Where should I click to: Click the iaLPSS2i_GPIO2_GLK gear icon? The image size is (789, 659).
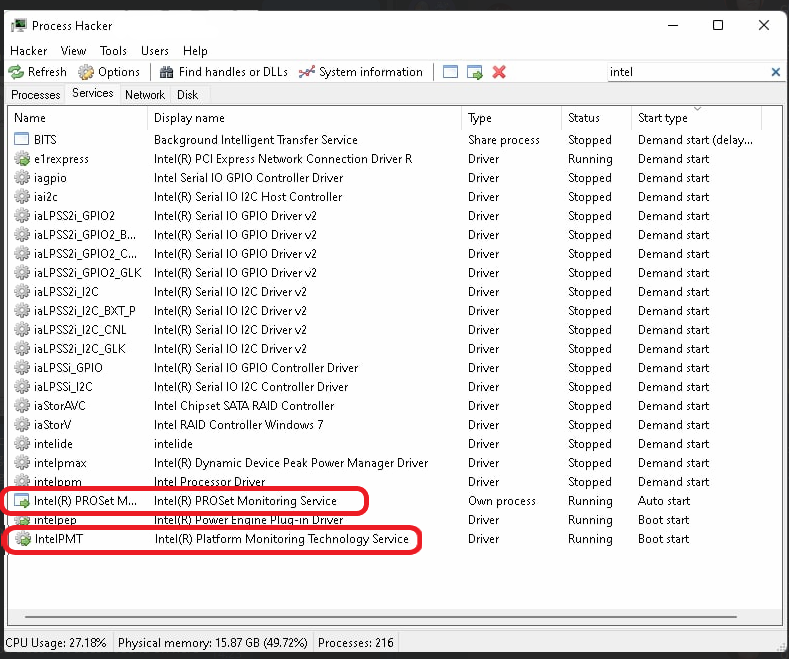[22, 273]
